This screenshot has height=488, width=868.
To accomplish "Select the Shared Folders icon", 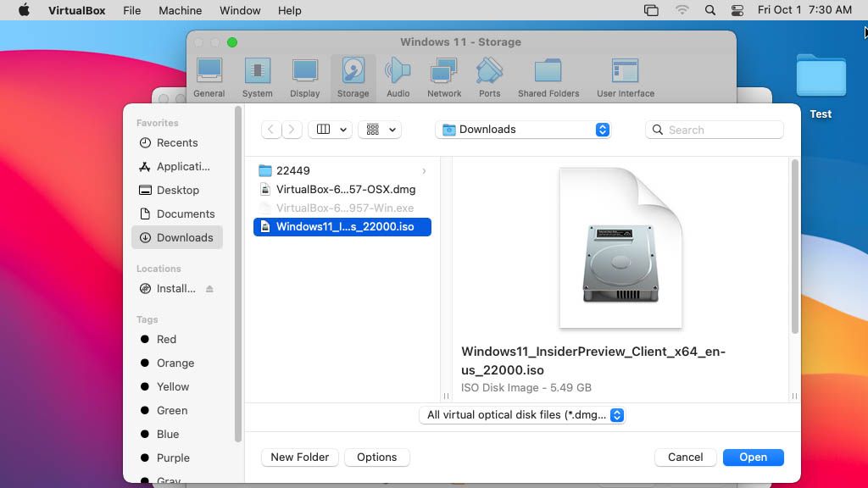I will point(548,77).
